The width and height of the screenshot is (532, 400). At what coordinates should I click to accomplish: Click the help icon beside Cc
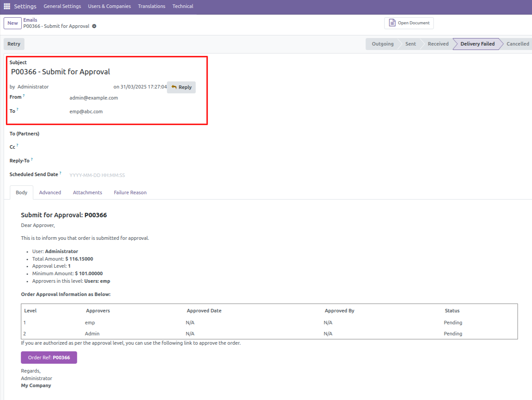(x=17, y=145)
